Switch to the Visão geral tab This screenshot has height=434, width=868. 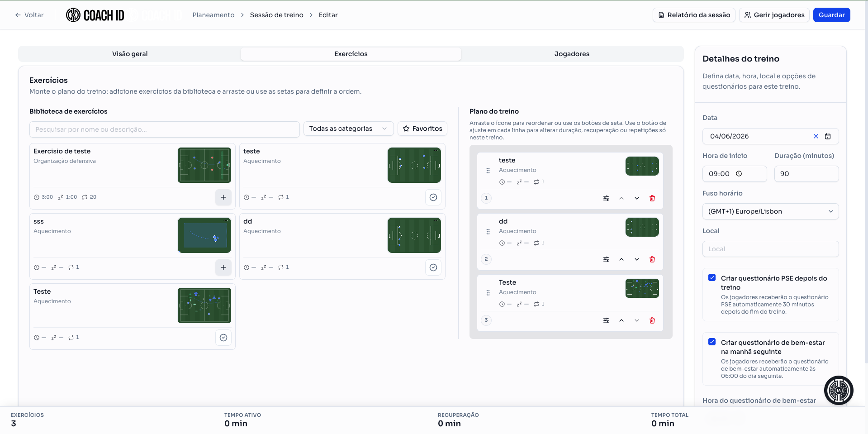point(130,54)
